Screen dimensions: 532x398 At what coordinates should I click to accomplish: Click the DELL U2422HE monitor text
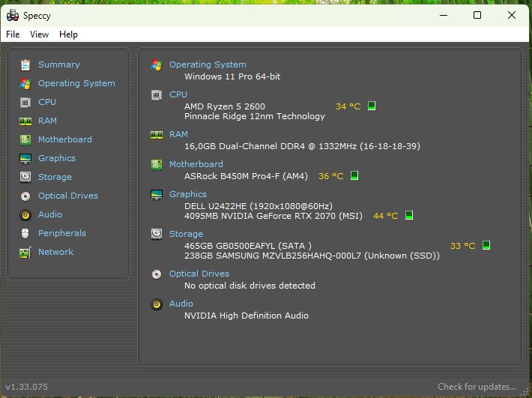coord(259,206)
